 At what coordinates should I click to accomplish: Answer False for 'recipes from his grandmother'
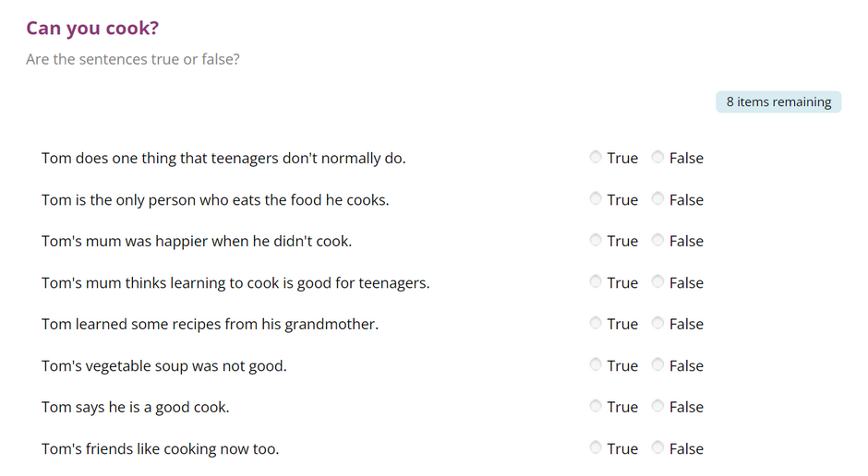tap(657, 323)
